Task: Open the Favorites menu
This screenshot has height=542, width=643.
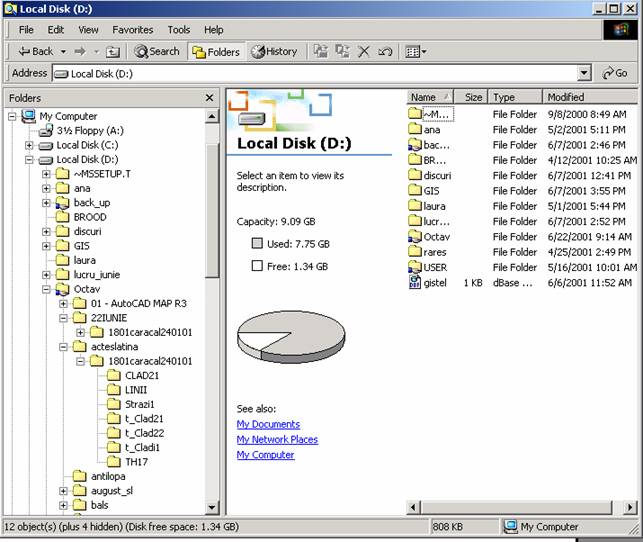Action: [132, 30]
